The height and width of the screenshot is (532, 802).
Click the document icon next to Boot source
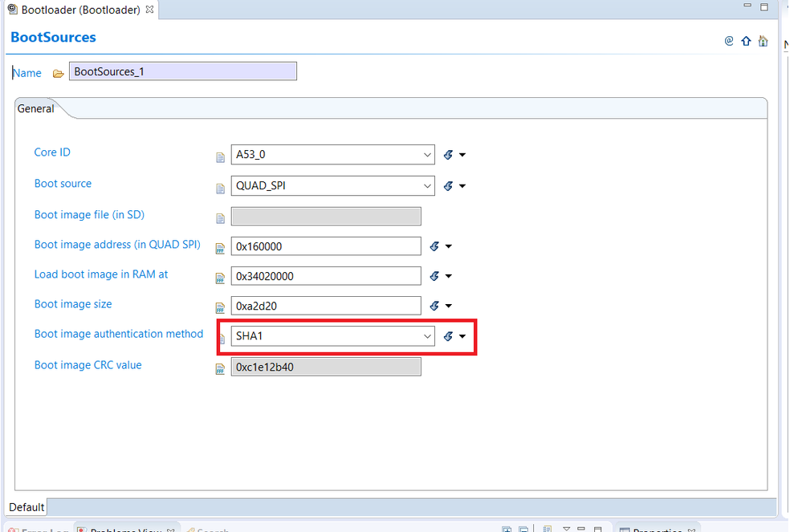click(221, 189)
